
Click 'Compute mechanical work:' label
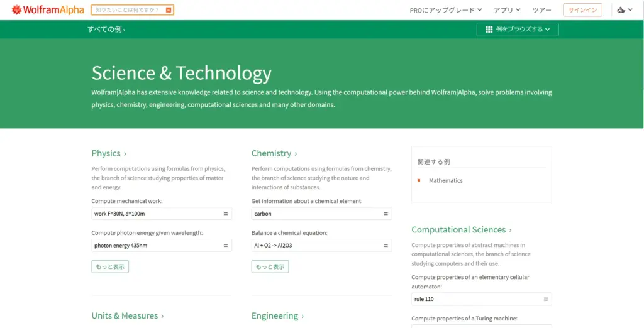[x=127, y=201]
